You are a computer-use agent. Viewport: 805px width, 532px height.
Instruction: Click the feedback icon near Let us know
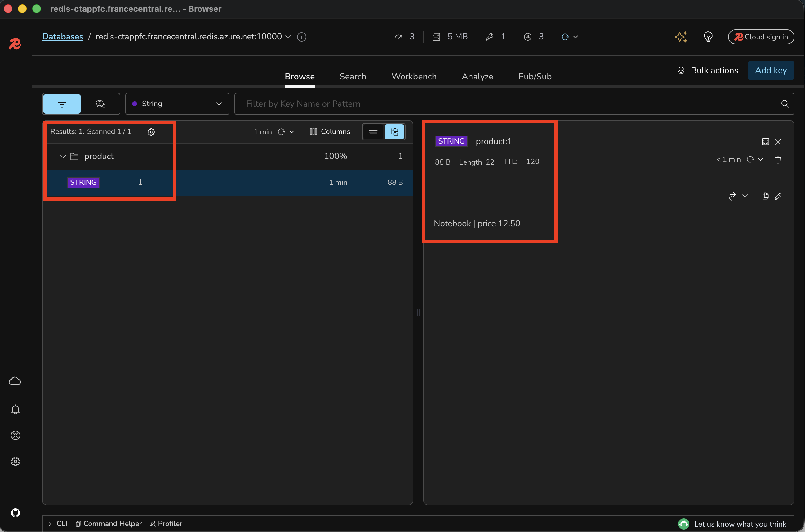(683, 524)
